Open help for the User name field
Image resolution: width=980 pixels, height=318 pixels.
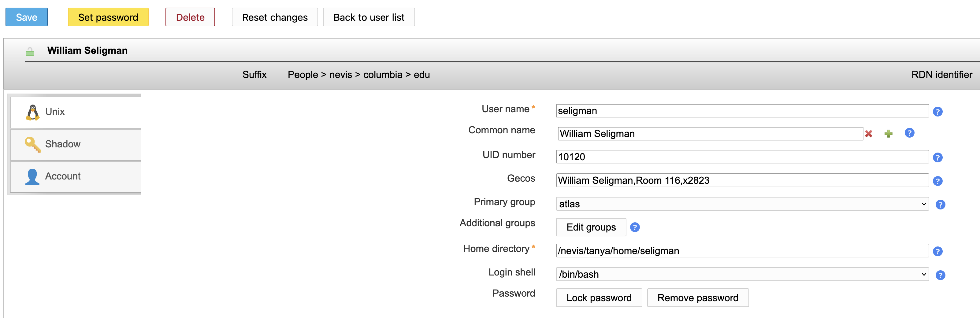click(937, 112)
